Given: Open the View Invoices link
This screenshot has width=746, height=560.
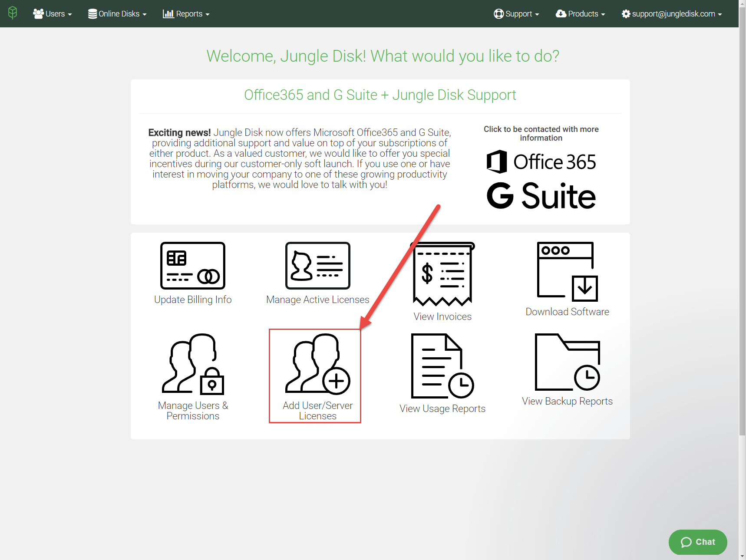Looking at the screenshot, I should coord(442,316).
